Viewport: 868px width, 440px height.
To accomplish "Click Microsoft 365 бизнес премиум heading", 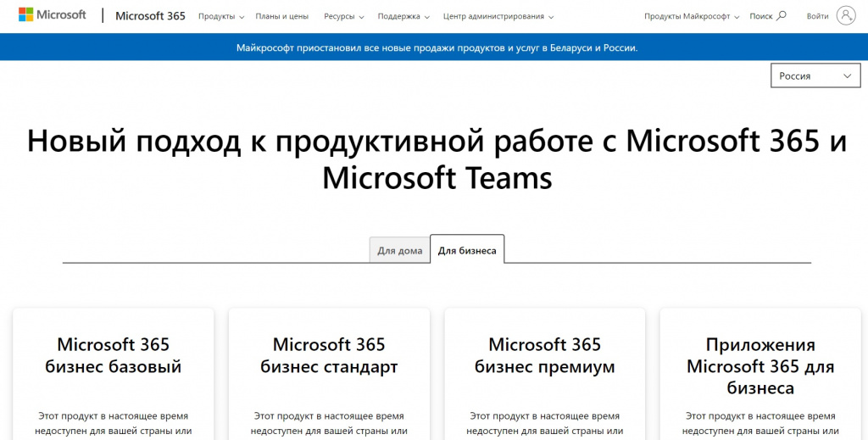I will pos(545,355).
